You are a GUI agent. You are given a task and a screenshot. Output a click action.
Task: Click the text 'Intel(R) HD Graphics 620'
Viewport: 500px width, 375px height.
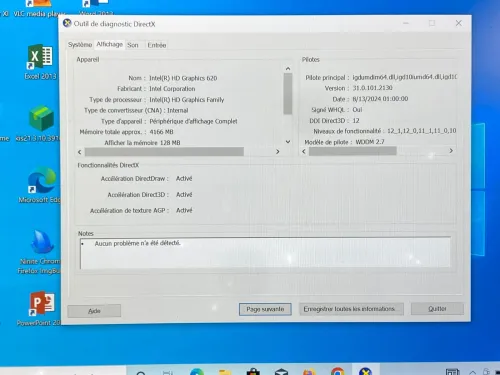[x=183, y=78]
